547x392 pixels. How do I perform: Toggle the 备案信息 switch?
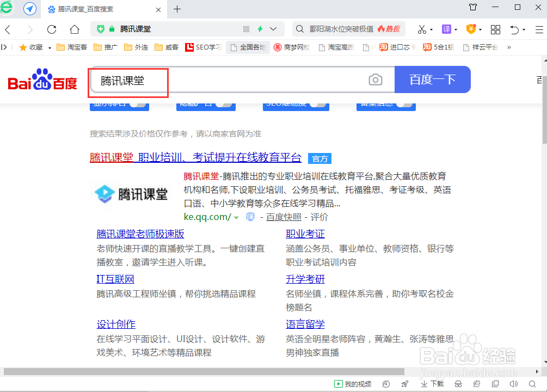(x=404, y=105)
